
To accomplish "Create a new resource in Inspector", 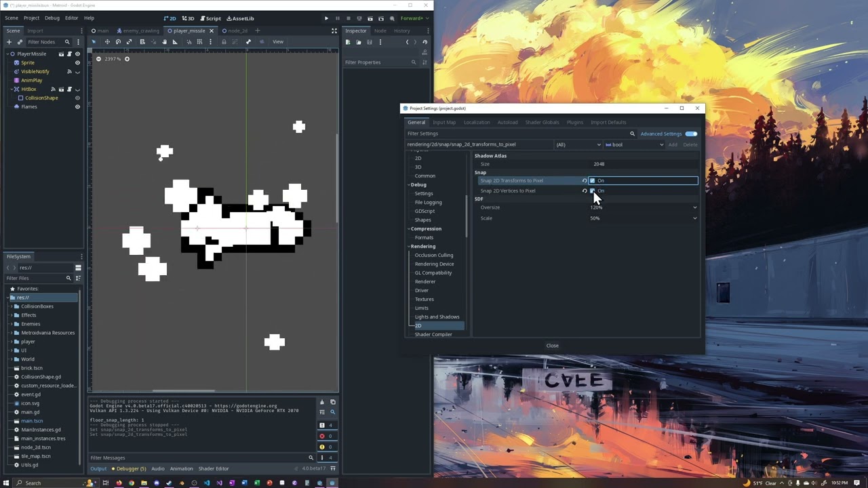I will point(348,42).
